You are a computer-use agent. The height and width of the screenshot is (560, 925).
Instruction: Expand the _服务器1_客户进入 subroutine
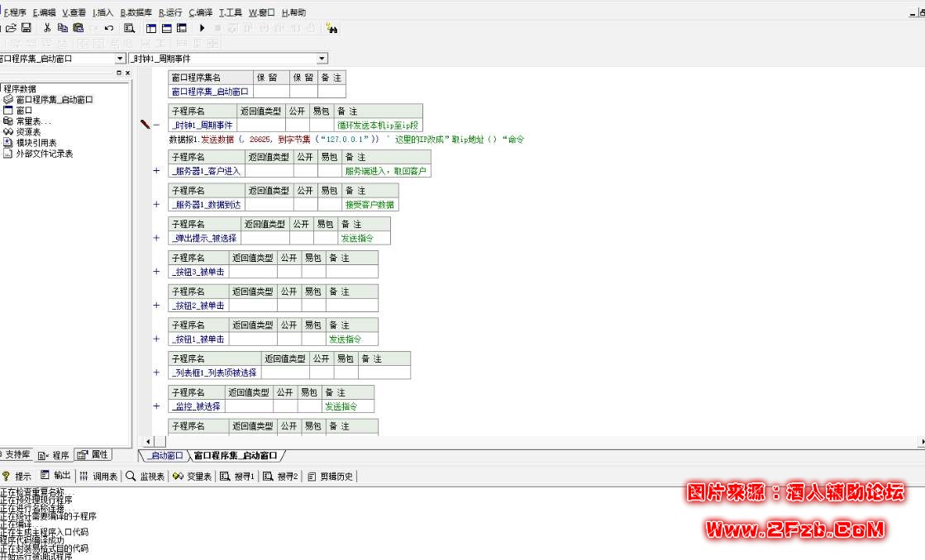pyautogui.click(x=157, y=171)
